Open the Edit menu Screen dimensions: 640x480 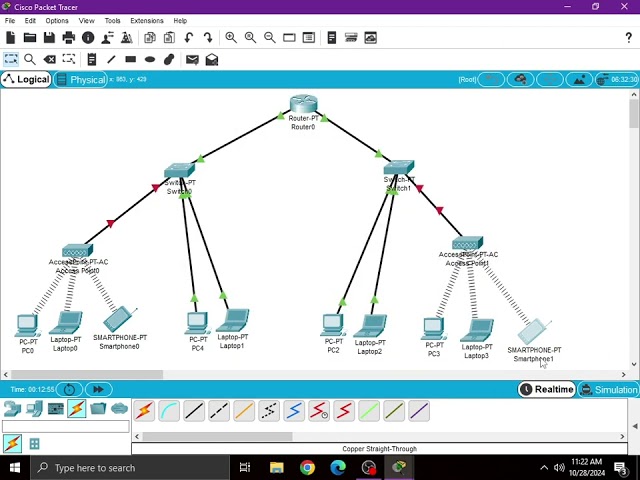[x=30, y=20]
